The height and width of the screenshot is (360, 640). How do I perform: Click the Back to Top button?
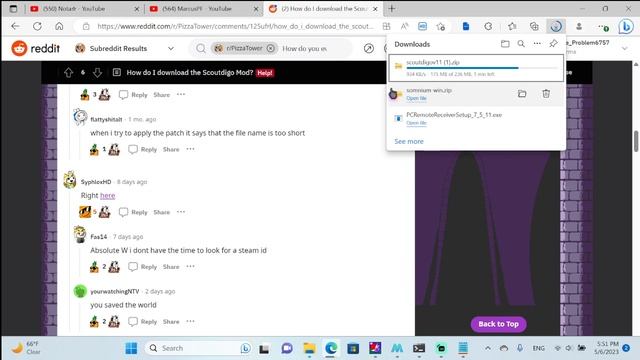point(498,324)
